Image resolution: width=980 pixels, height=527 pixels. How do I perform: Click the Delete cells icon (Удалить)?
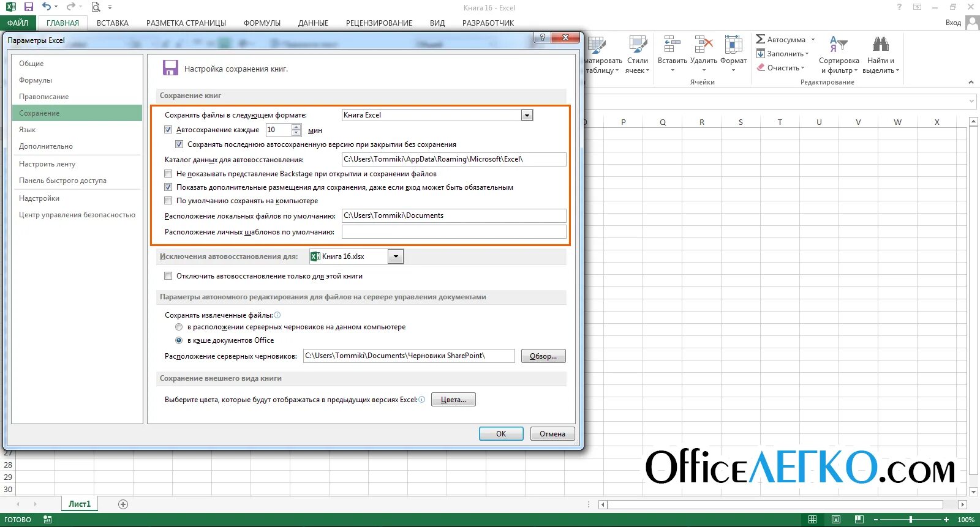click(x=703, y=45)
